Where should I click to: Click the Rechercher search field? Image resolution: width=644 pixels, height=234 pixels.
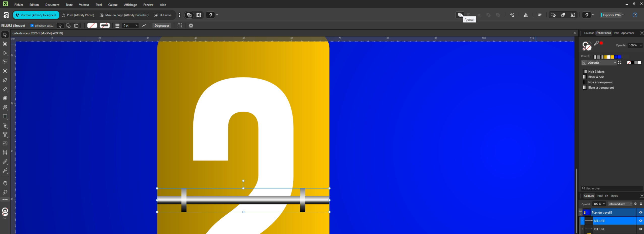(x=612, y=188)
